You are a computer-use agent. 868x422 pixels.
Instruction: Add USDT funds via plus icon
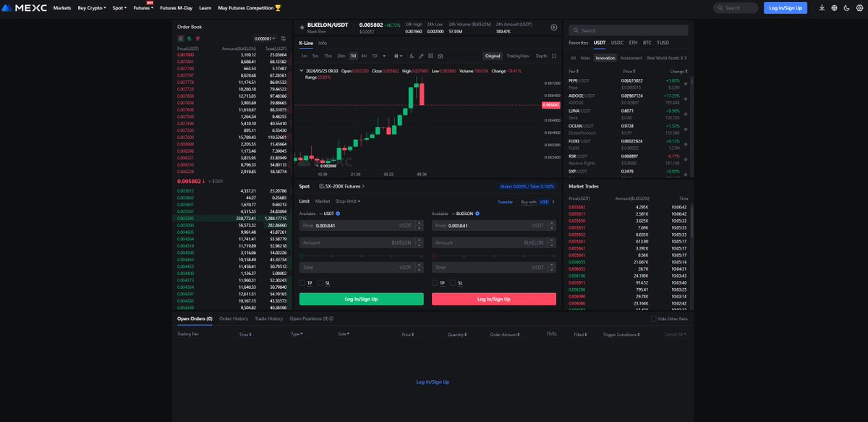pos(338,214)
